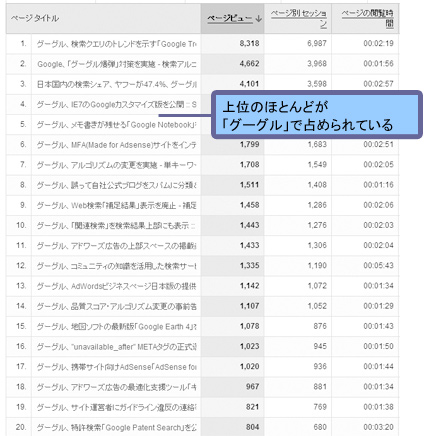Select session count 3,968
Viewport: 428px width, 436px height.
pos(317,63)
